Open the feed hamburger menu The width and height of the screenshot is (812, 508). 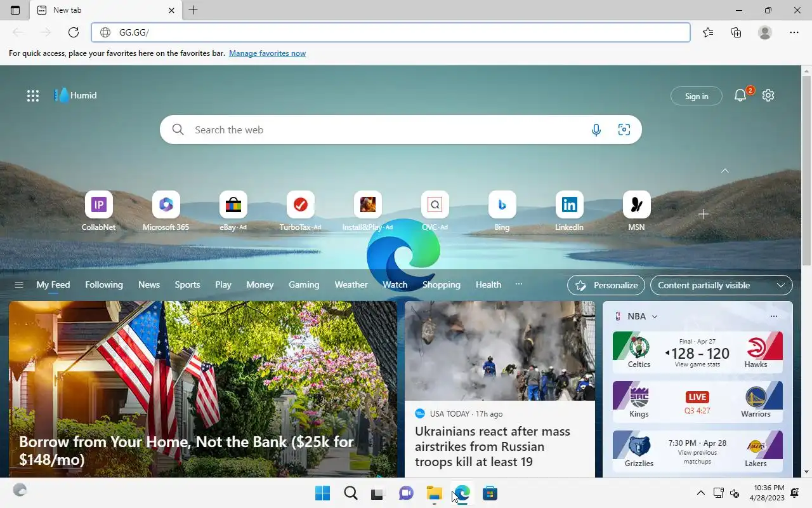[19, 285]
